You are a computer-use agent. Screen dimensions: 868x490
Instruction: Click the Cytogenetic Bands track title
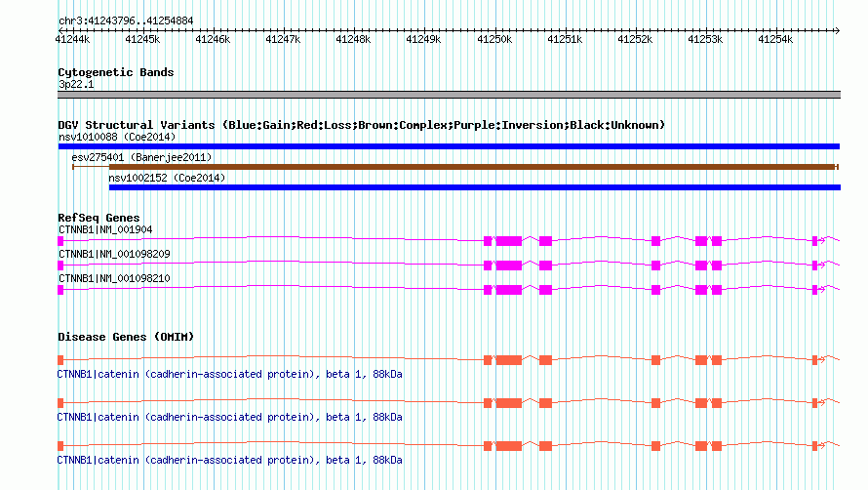(x=116, y=72)
